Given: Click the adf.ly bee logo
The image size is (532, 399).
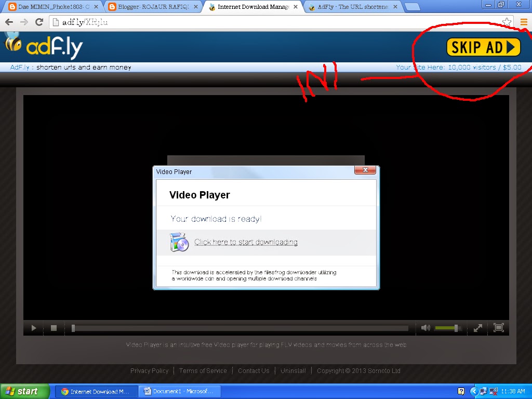Looking at the screenshot, I should 44,47.
